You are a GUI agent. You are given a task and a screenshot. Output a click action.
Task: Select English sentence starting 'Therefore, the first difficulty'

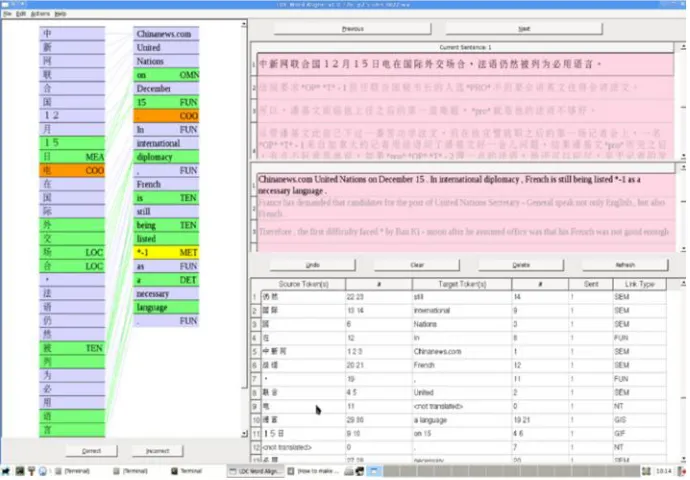pos(465,231)
